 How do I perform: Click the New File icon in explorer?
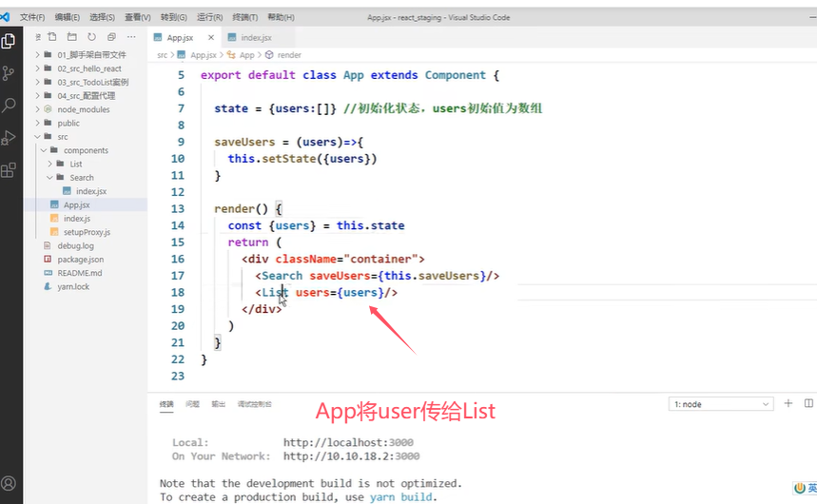(x=52, y=37)
